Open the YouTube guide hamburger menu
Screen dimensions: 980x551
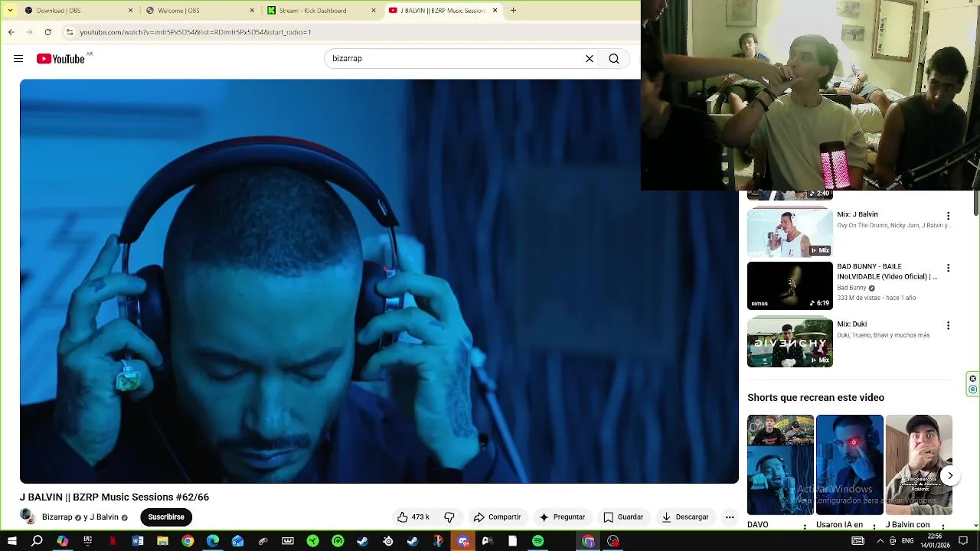[18, 59]
